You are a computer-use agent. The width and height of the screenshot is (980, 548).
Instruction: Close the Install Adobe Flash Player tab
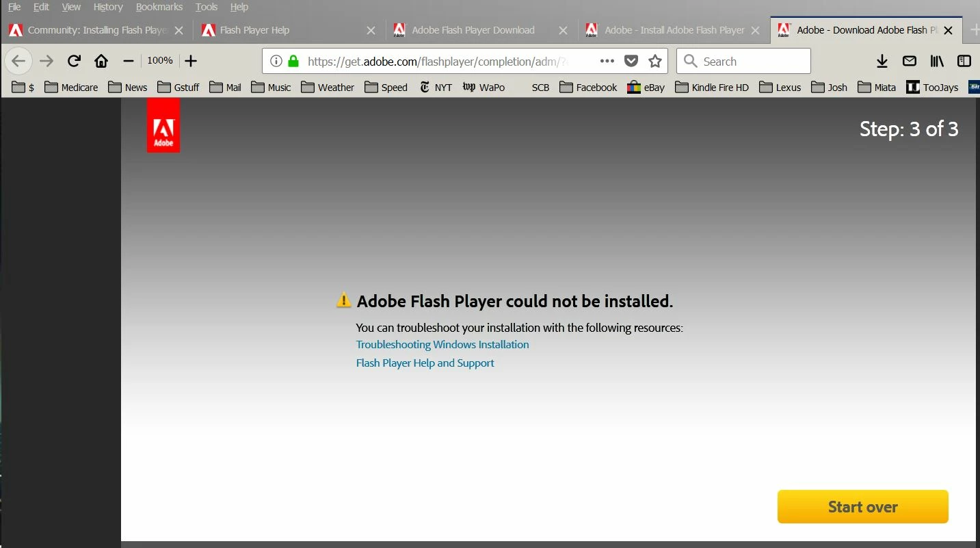(755, 30)
